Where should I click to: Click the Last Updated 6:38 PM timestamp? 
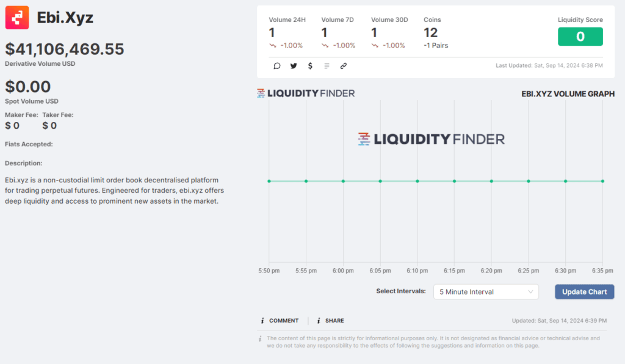pos(549,66)
